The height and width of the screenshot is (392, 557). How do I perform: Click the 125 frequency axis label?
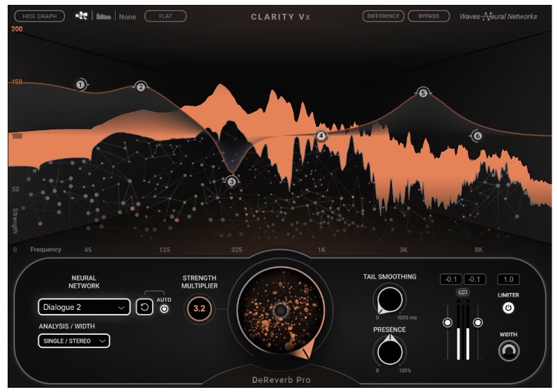pyautogui.click(x=165, y=250)
